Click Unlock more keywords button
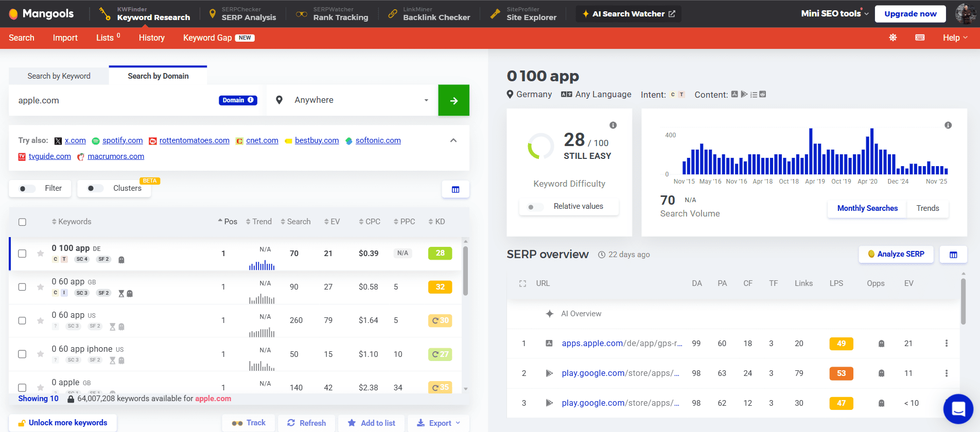980x432 pixels. (x=63, y=423)
